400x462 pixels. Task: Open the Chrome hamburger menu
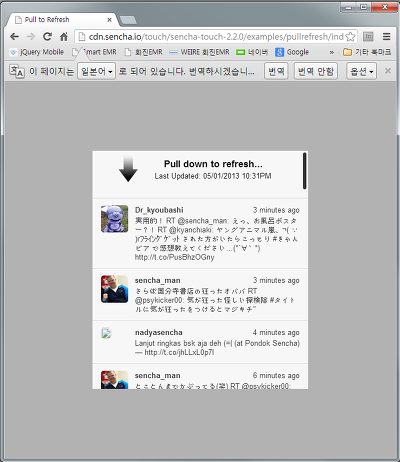386,37
